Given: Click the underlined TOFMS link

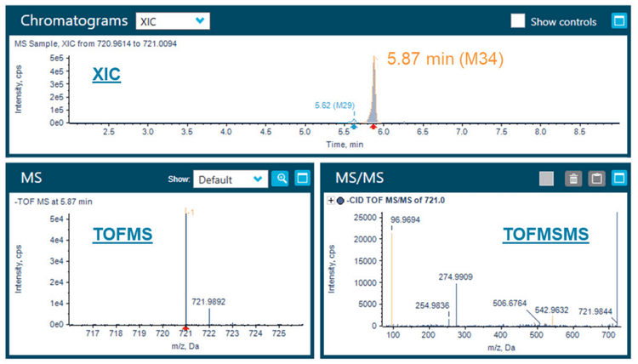Looking at the screenshot, I should 124,235.
